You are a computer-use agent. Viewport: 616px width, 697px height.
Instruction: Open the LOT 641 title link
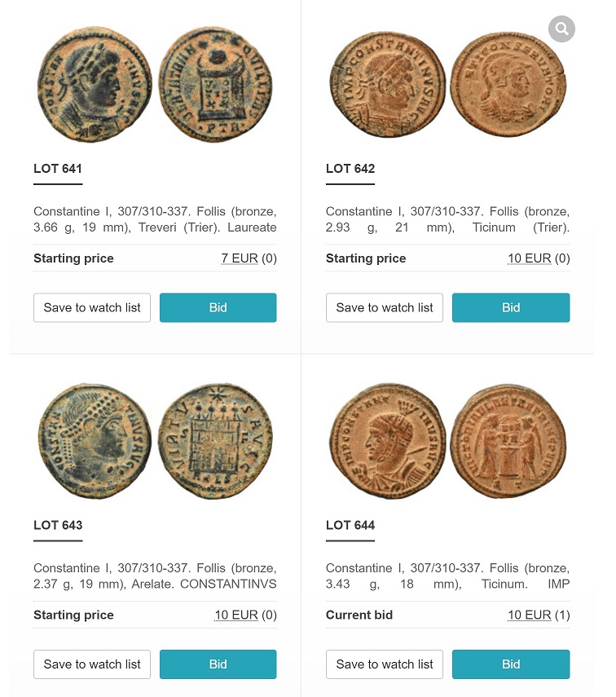(x=58, y=169)
